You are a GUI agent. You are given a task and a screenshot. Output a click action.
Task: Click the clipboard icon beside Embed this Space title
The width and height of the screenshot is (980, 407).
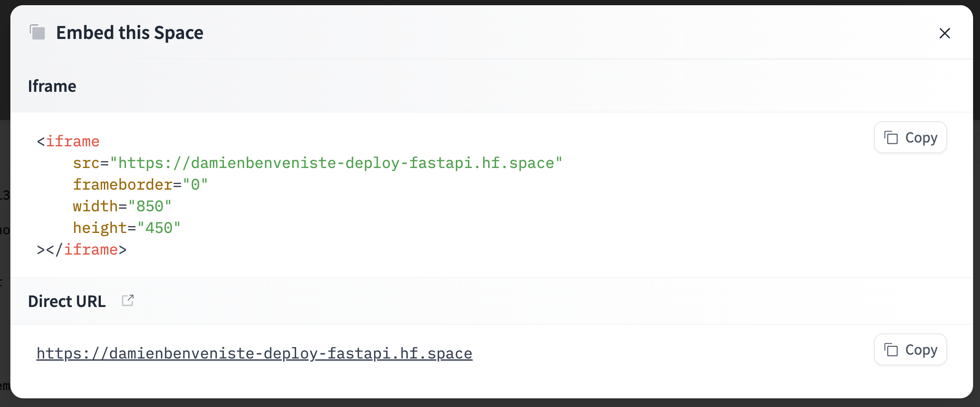pyautogui.click(x=37, y=32)
